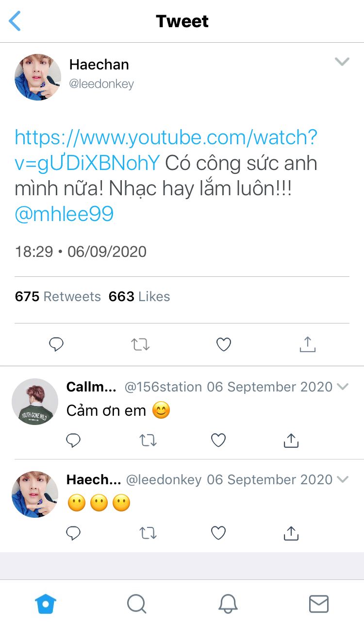This screenshot has height=628, width=364.
Task: Retweet Haechan's main tweet
Action: (140, 344)
